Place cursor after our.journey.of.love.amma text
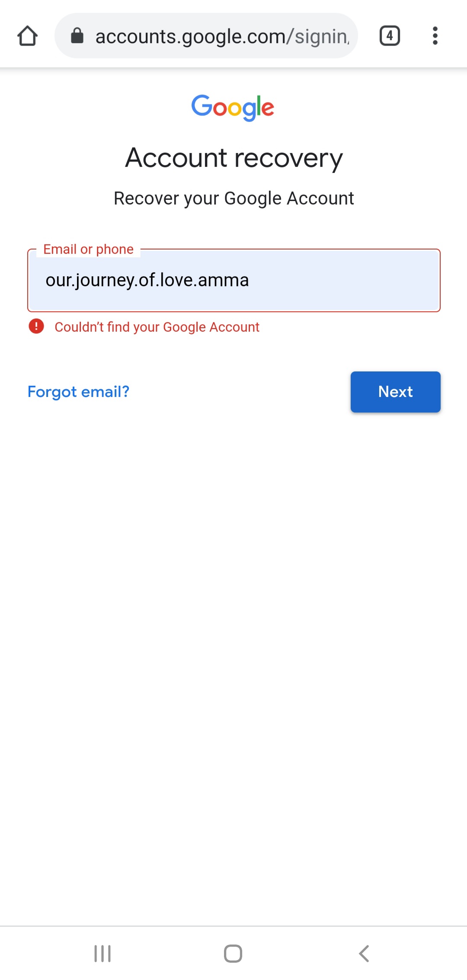Image resolution: width=467 pixels, height=980 pixels. click(250, 280)
